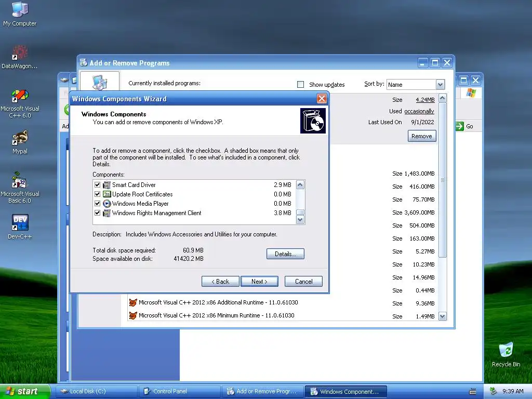Click the components list scrollbar thumb
Screen dimensions: 532x399
click(300, 212)
